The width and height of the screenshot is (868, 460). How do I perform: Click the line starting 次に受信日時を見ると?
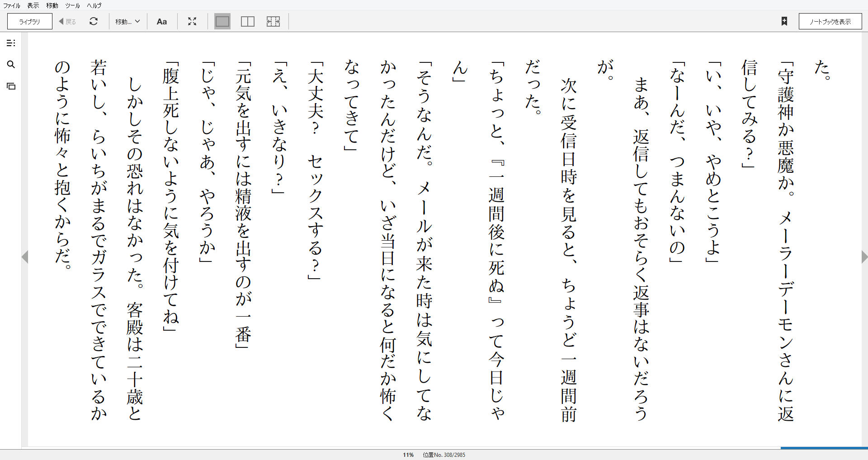569,250
